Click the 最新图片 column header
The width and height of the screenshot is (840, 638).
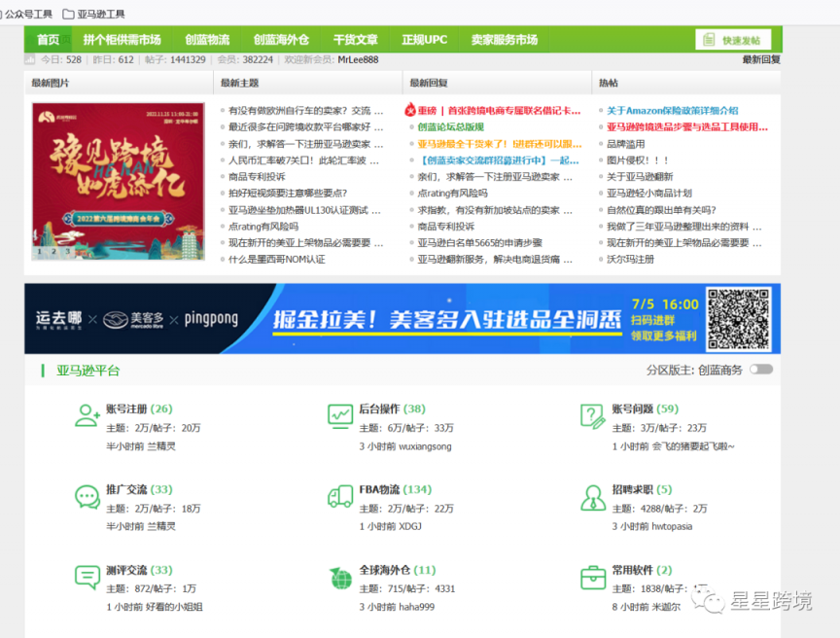[51, 83]
